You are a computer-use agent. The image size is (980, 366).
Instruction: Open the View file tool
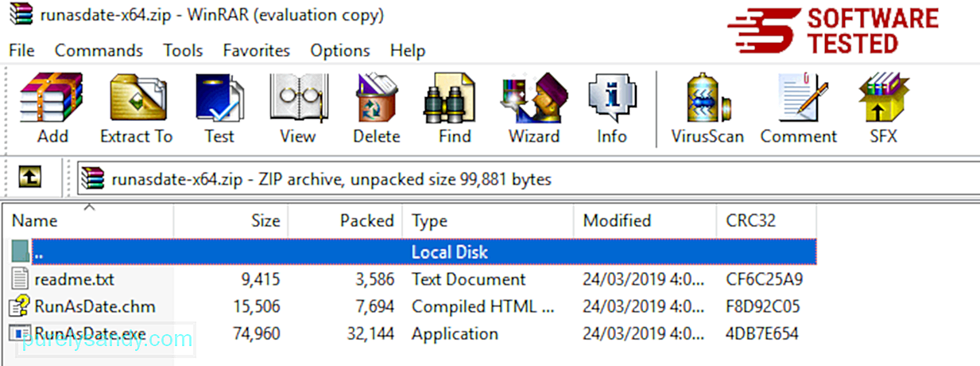pos(297,109)
